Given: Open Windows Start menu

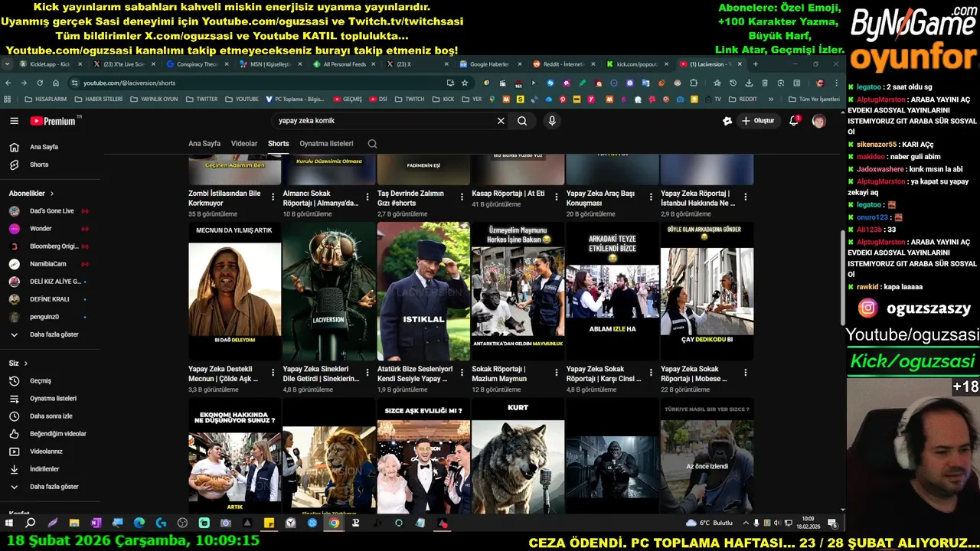Looking at the screenshot, I should click(9, 523).
